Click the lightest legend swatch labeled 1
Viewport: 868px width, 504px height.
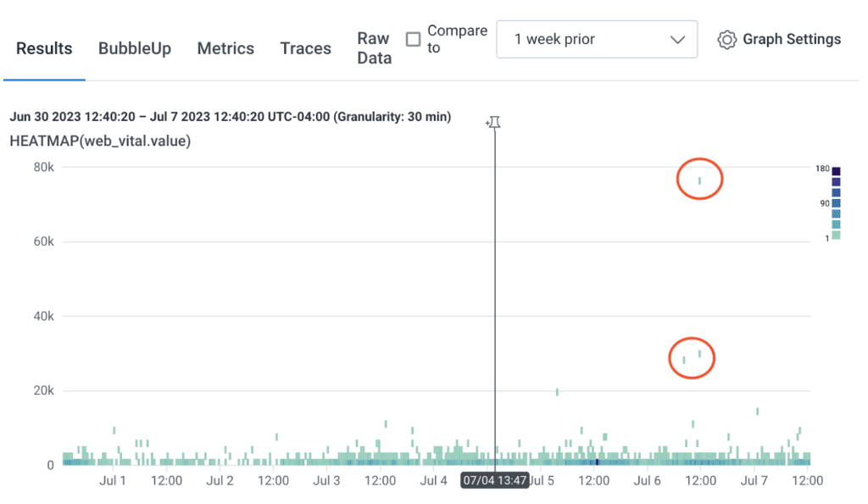point(836,235)
